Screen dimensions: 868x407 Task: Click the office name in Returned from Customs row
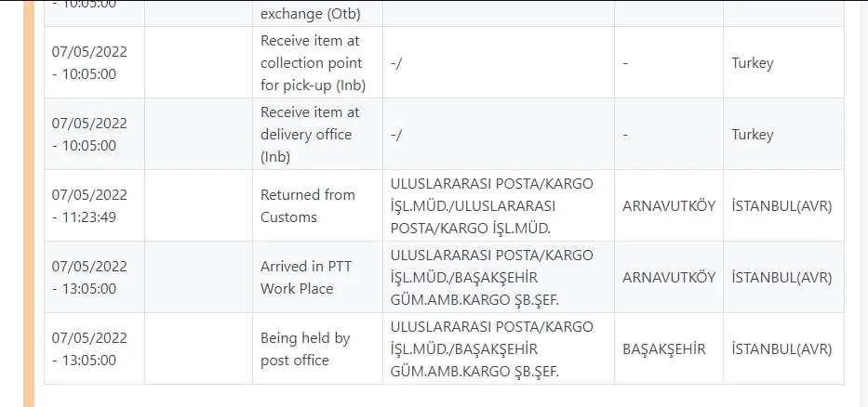(491, 205)
